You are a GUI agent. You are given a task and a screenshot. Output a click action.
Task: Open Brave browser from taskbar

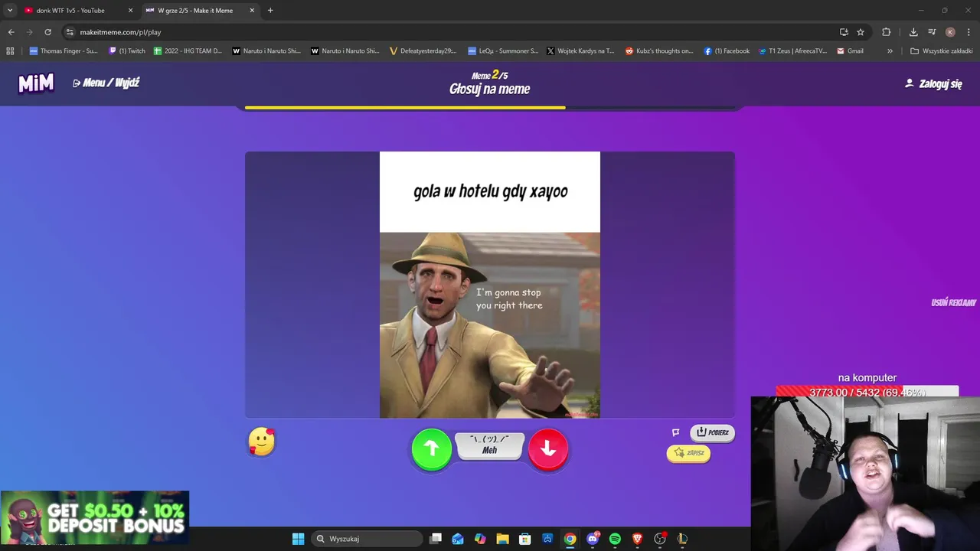point(637,539)
